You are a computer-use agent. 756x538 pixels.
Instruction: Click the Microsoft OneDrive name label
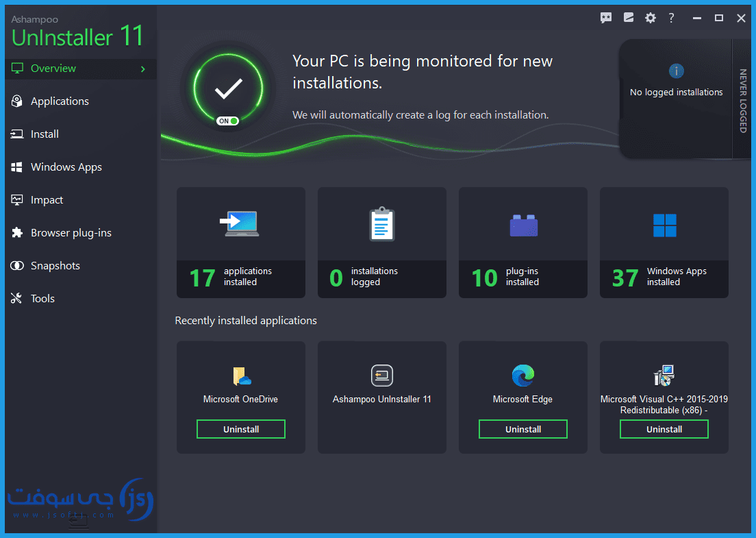240,399
